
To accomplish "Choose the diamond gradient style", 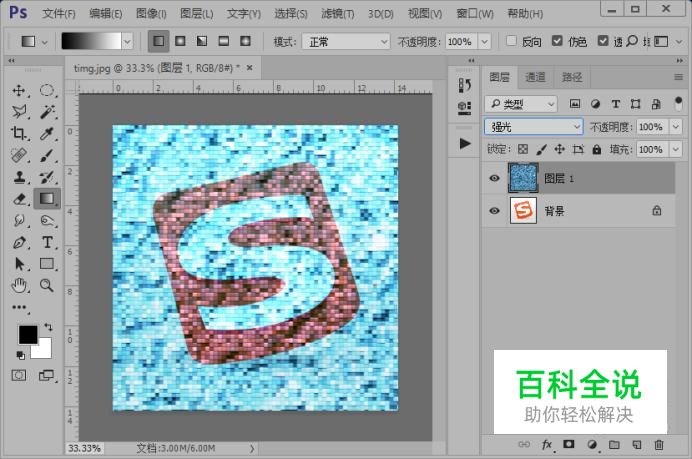I will pos(245,41).
